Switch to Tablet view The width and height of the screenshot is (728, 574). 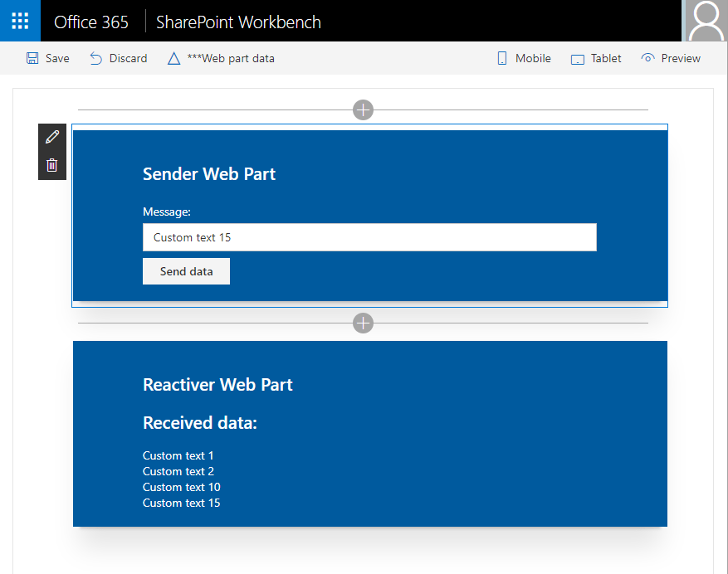pyautogui.click(x=596, y=58)
